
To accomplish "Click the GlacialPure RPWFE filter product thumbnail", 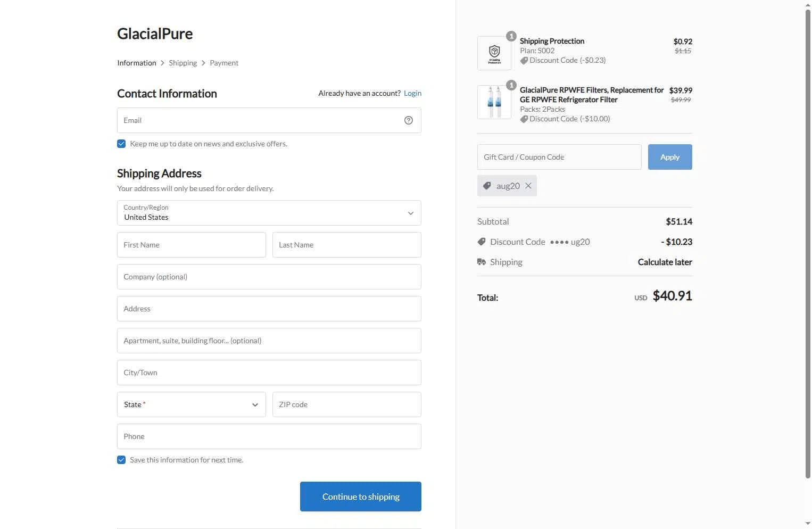I will point(494,102).
